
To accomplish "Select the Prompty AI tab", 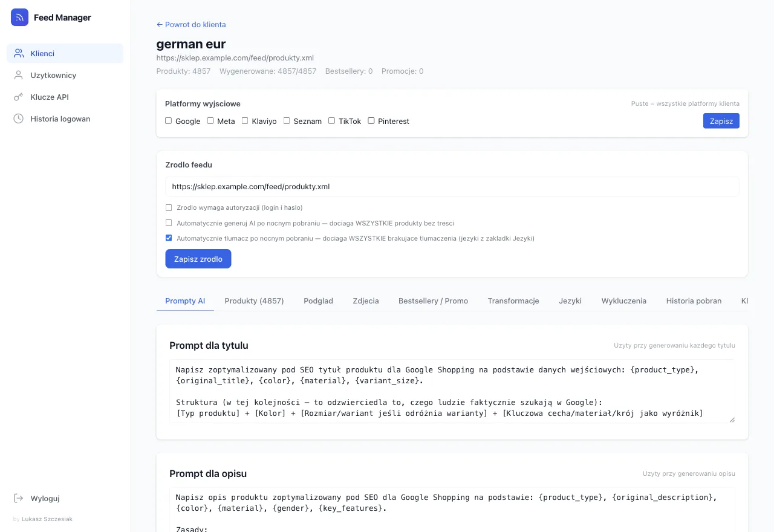I will 185,300.
